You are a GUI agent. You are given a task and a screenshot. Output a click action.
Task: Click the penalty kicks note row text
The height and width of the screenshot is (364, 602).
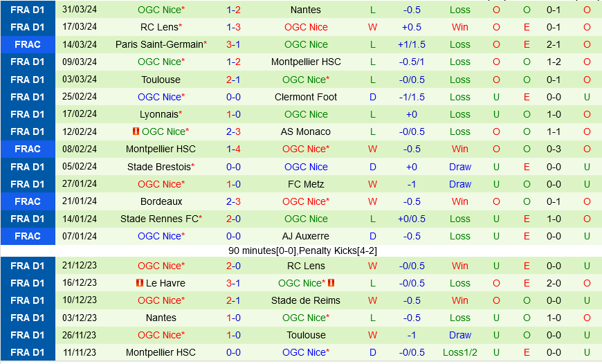(302, 251)
